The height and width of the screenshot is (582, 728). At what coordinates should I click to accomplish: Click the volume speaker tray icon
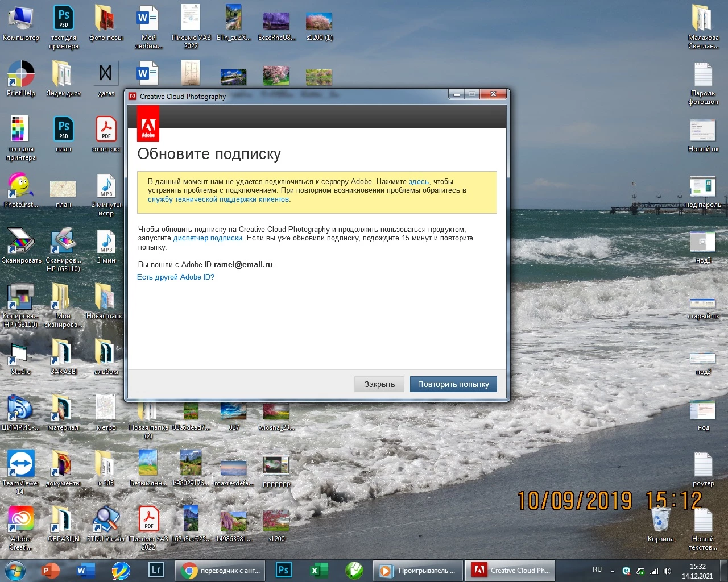click(x=667, y=571)
